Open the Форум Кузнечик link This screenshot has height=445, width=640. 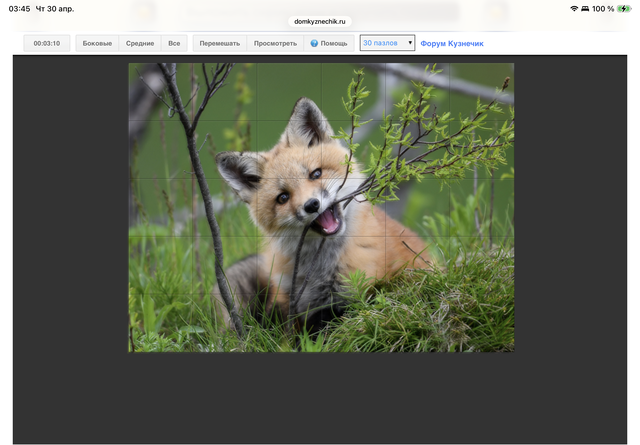pos(451,44)
